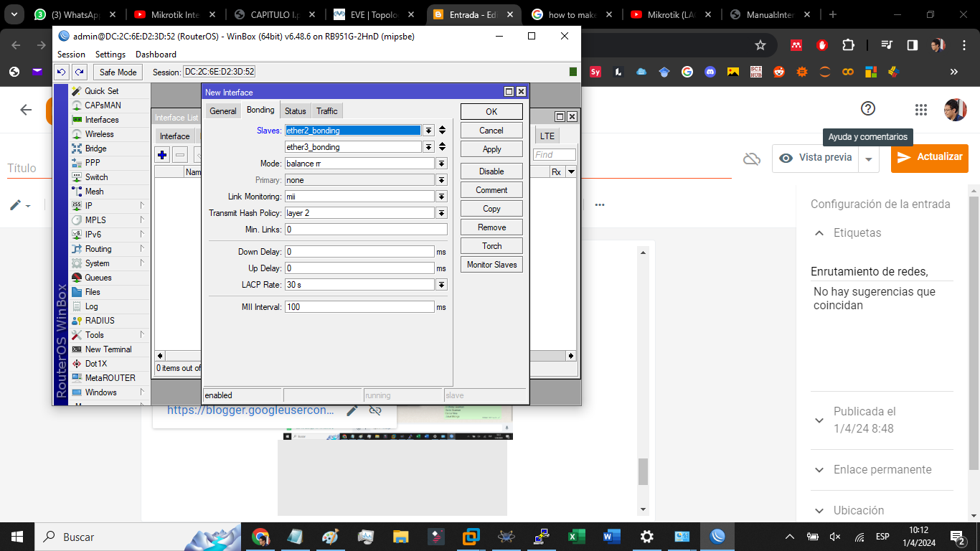Click the Min. Links input field

[x=366, y=230]
